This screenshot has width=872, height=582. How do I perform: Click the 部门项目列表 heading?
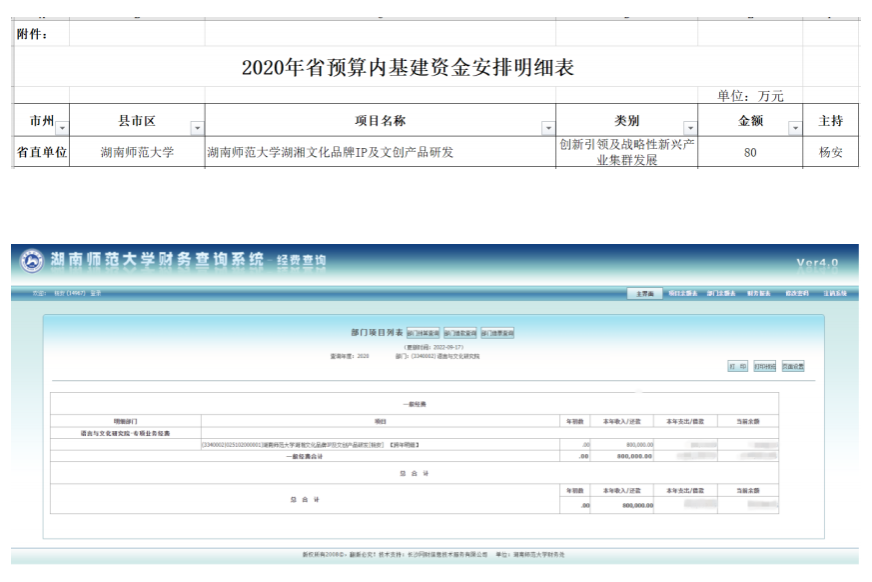click(x=376, y=333)
